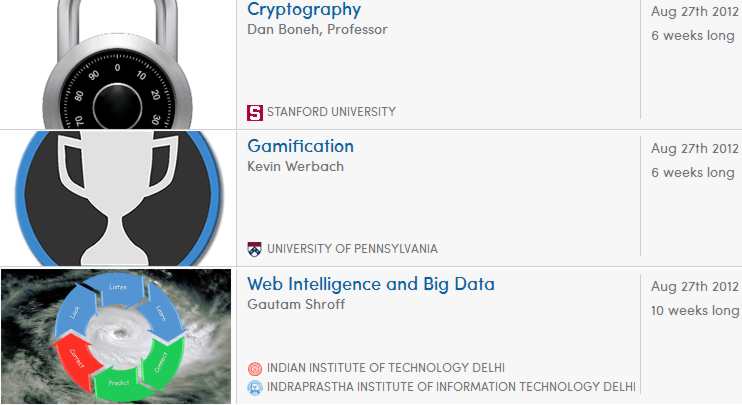This screenshot has height=405, width=742.
Task: Open the Cryptography course title link
Action: (304, 9)
